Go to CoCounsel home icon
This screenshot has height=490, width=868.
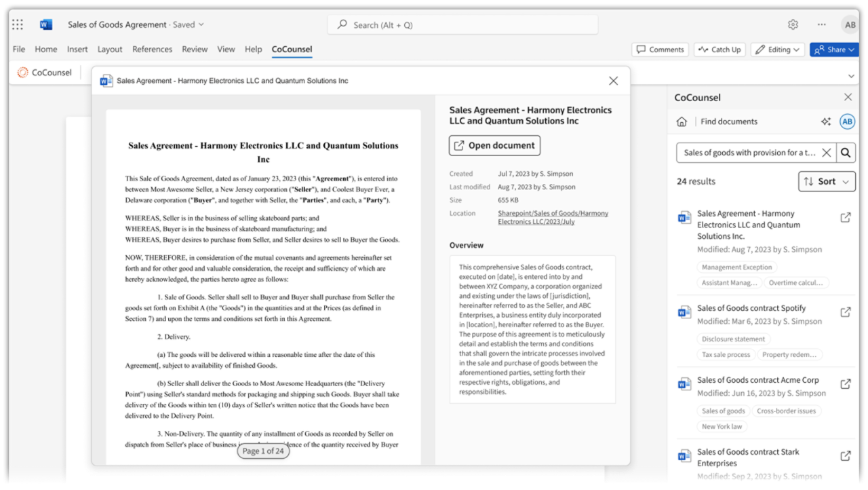(x=682, y=121)
